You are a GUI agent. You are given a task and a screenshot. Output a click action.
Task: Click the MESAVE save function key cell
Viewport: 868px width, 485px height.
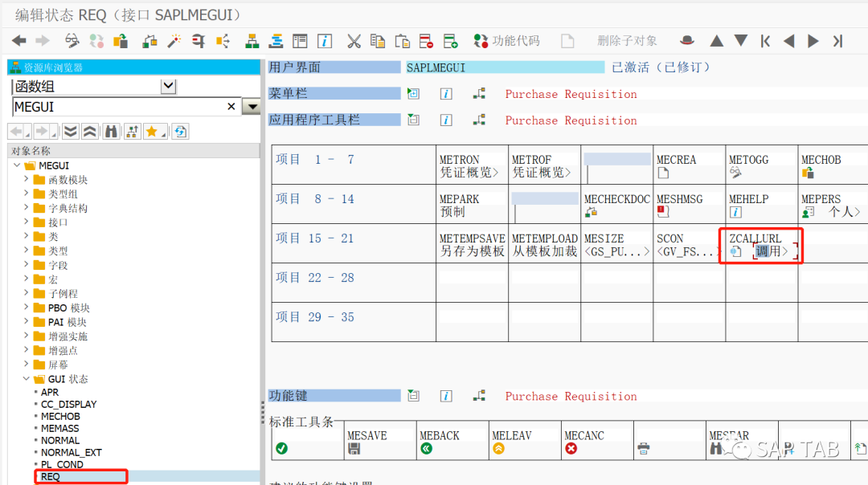(x=380, y=441)
